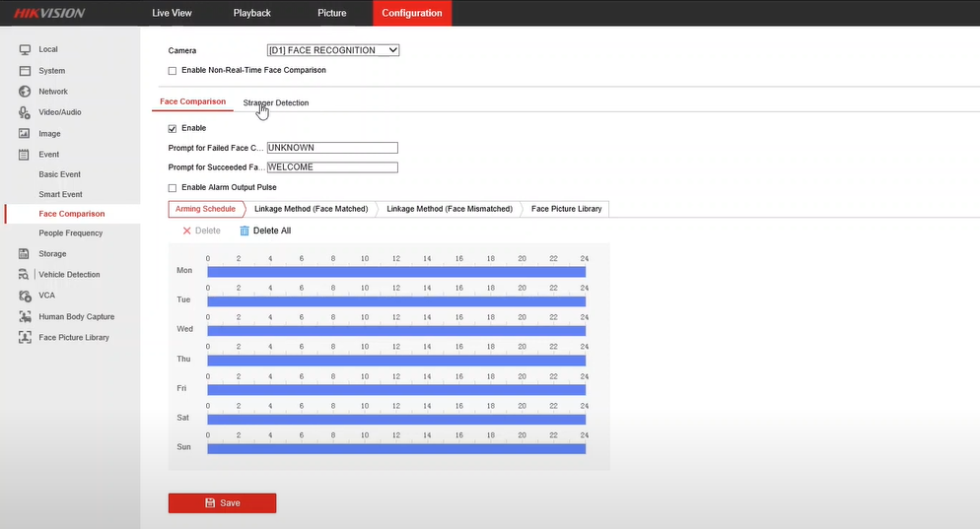The height and width of the screenshot is (529, 980).
Task: Enable Non-Real-Time Face Comparison checkbox
Action: (x=173, y=71)
